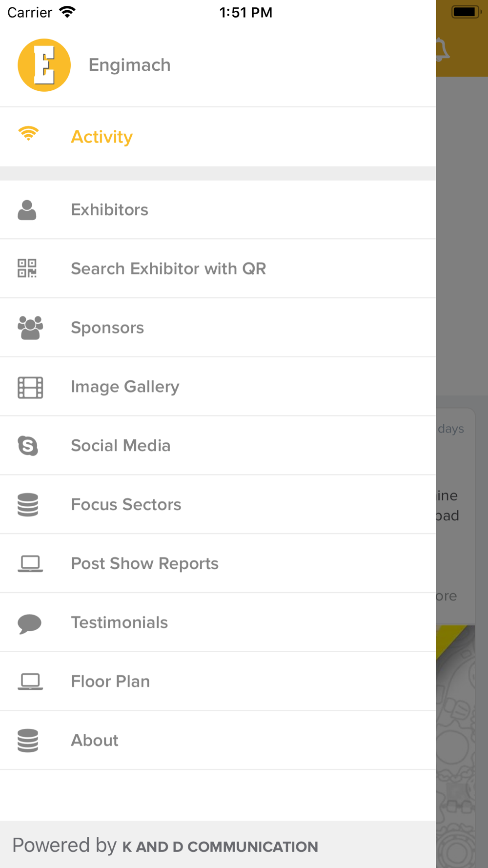Tap K AND D COMMUNICATION footer link

220,847
